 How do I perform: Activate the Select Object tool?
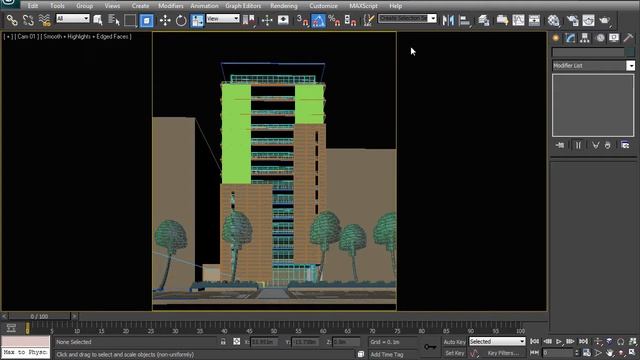[x=98, y=20]
